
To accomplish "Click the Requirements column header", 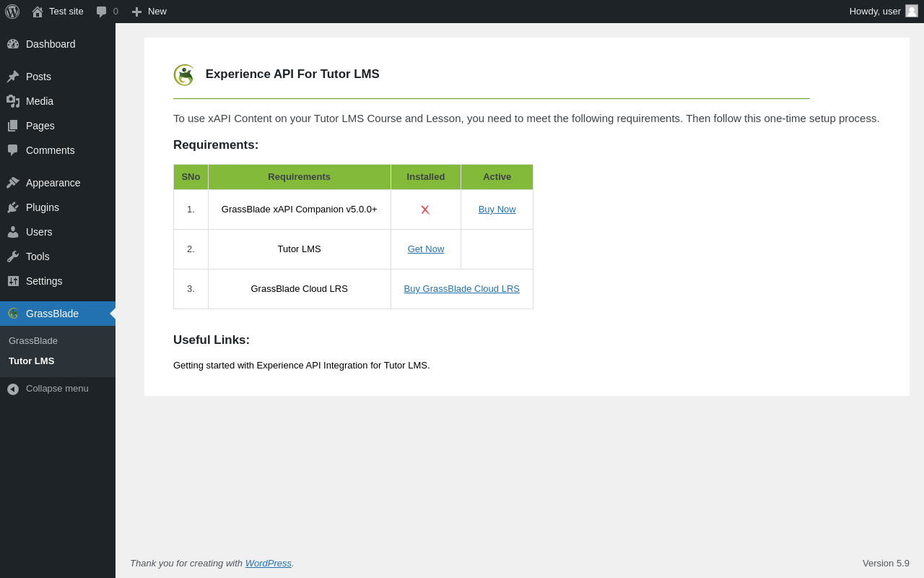I will click(300, 177).
